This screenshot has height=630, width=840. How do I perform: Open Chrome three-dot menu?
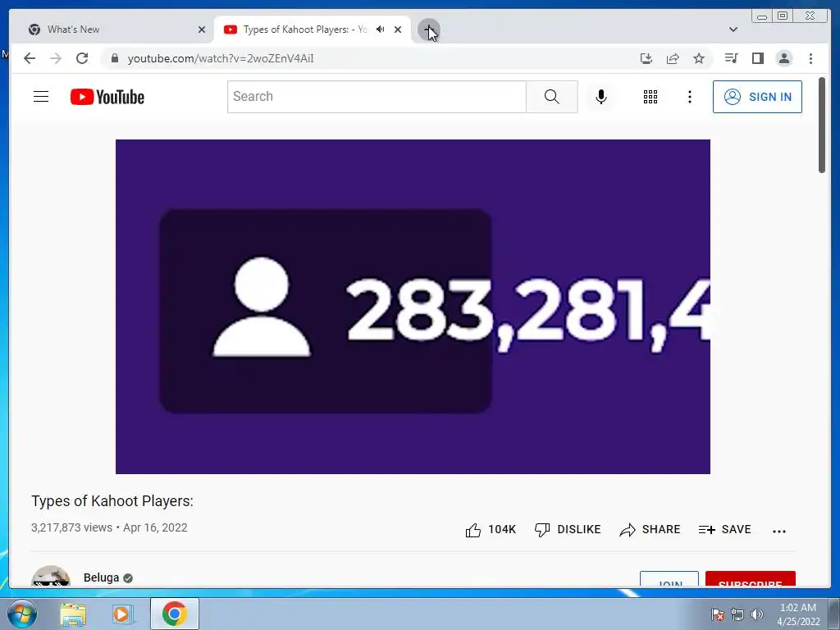point(810,58)
